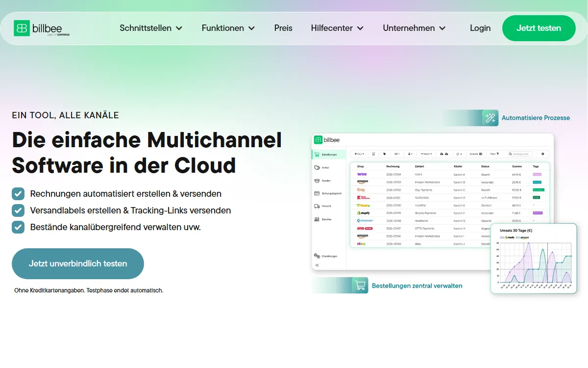Click the 101,82 € sum cell

516,190
